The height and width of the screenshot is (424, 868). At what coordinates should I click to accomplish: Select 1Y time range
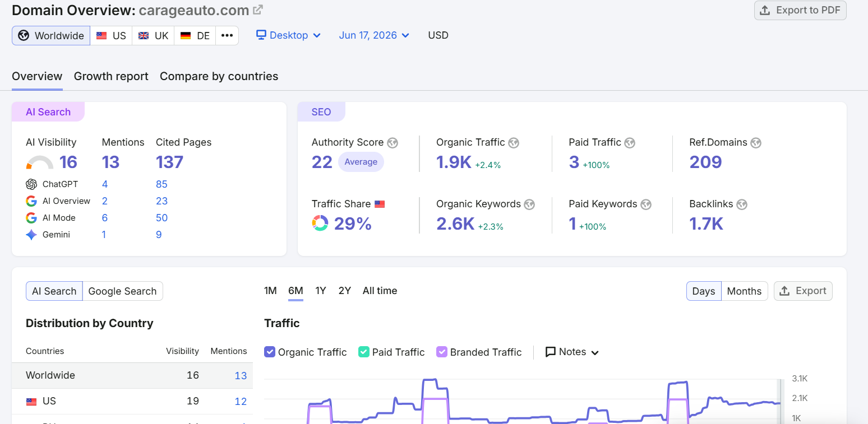click(x=321, y=291)
